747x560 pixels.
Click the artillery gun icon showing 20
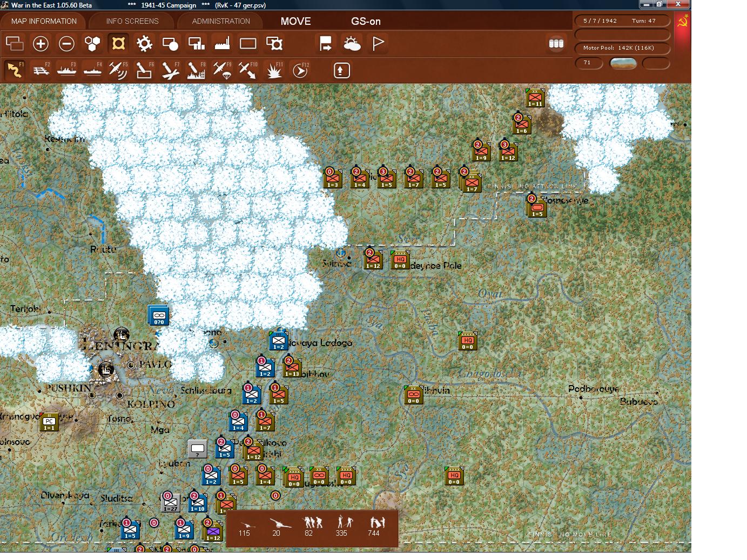[279, 523]
